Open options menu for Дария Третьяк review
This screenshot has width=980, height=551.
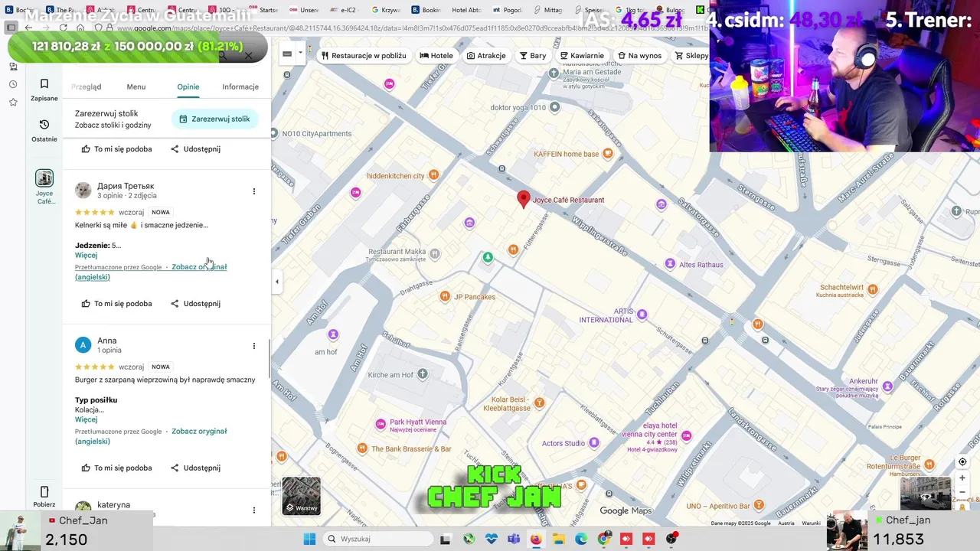(254, 191)
